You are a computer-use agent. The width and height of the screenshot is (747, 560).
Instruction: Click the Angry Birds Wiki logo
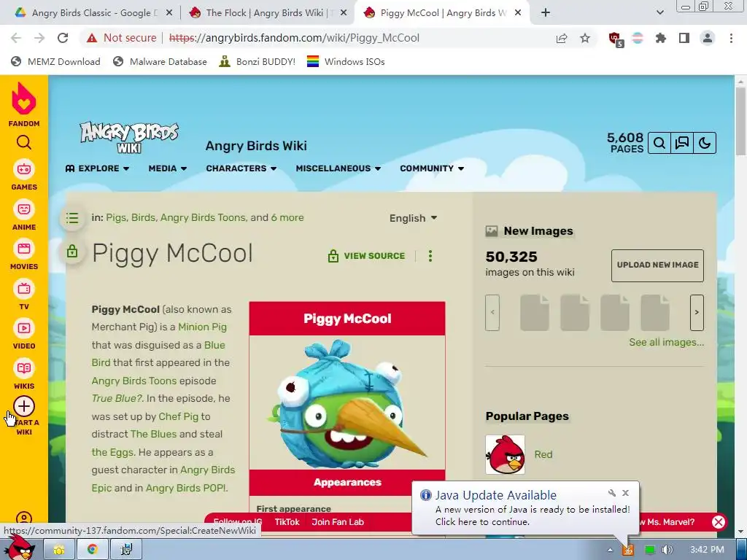[x=129, y=137]
